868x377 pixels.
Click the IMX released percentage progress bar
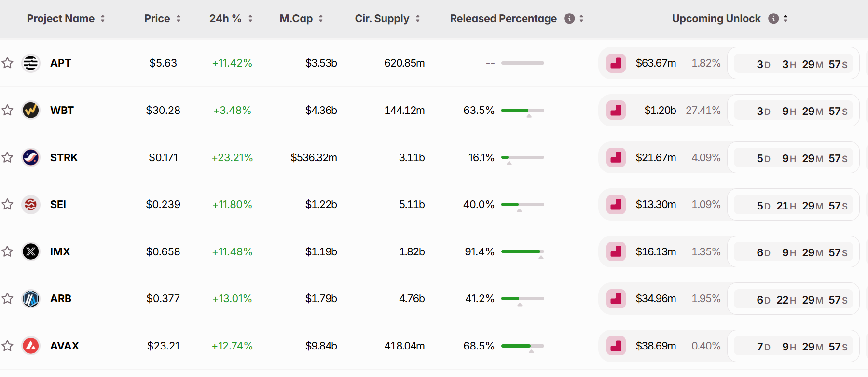tap(522, 251)
